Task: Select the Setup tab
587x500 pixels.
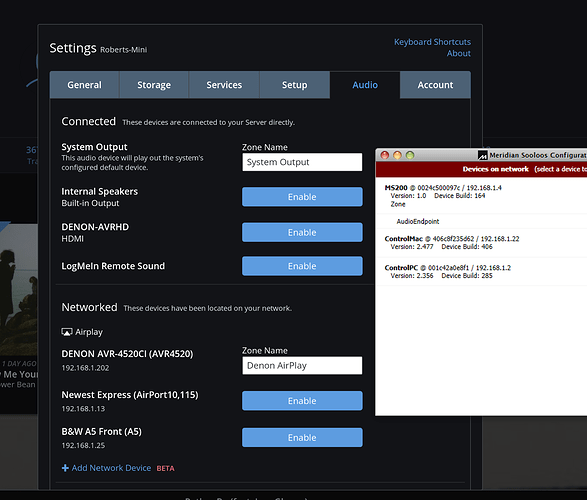Action: tap(295, 85)
